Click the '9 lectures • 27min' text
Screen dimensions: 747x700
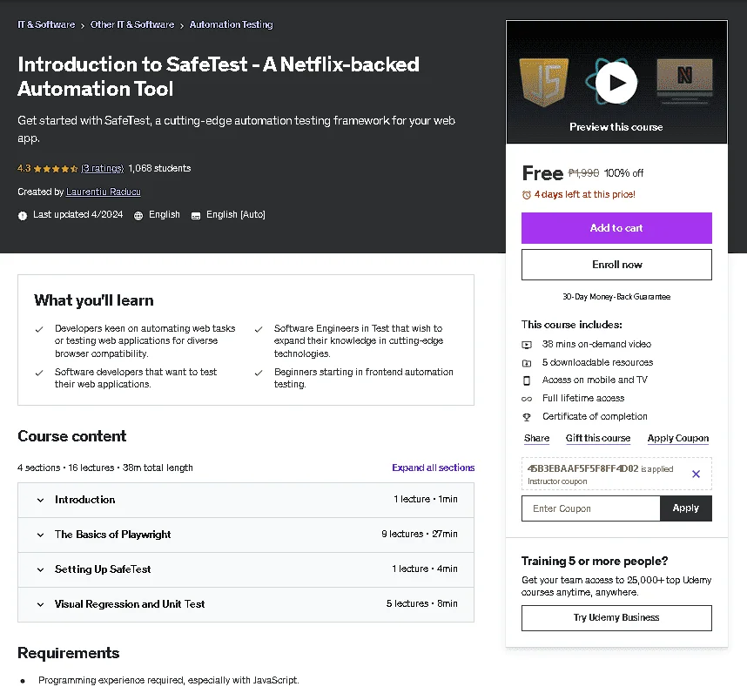[420, 535]
